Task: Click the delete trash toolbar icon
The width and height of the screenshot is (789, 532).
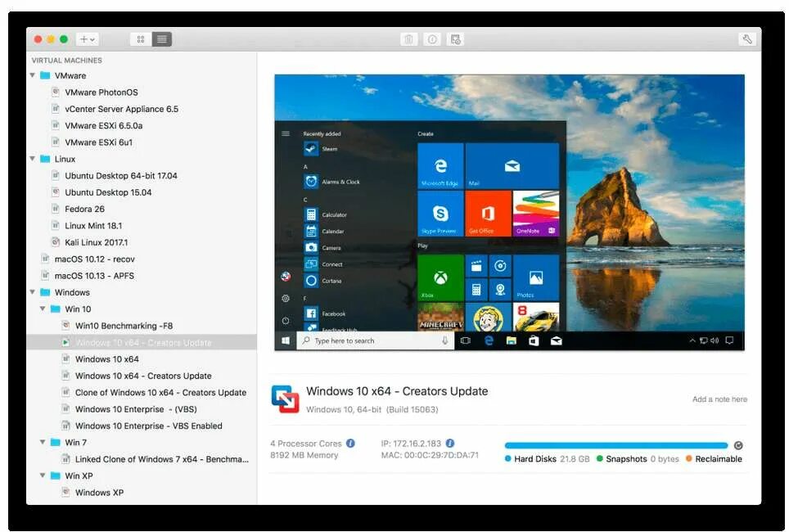Action: (409, 39)
